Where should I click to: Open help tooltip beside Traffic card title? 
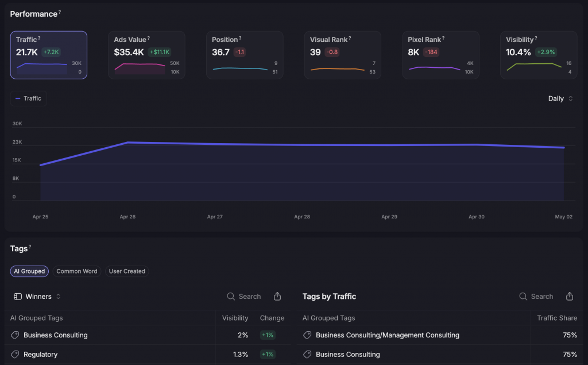[39, 38]
